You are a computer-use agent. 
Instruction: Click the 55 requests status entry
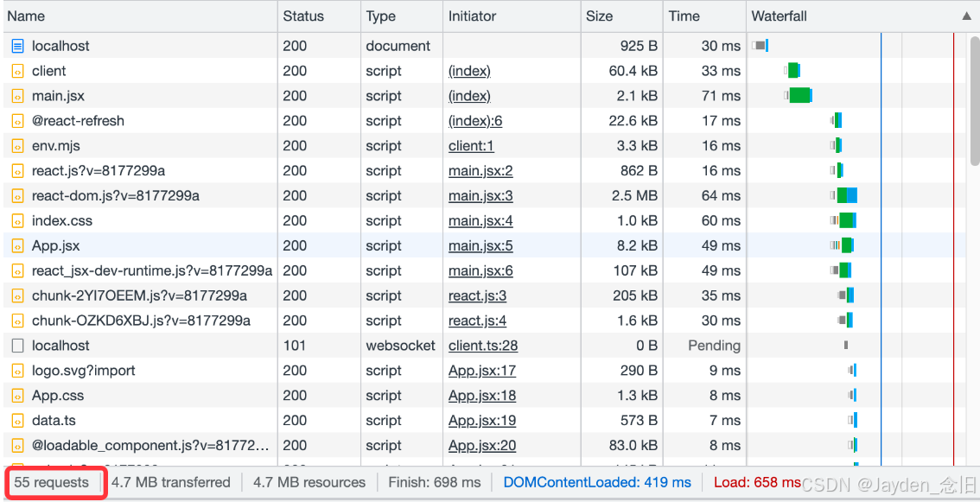tap(52, 483)
